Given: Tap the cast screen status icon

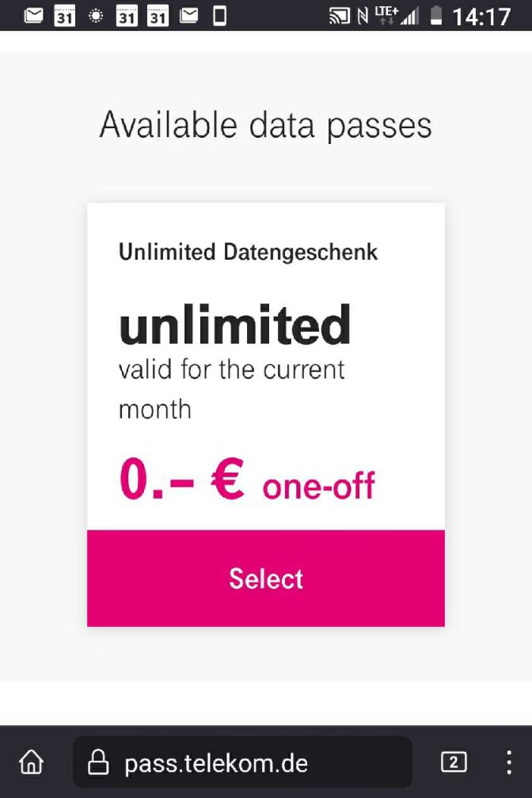Looking at the screenshot, I should (x=340, y=17).
